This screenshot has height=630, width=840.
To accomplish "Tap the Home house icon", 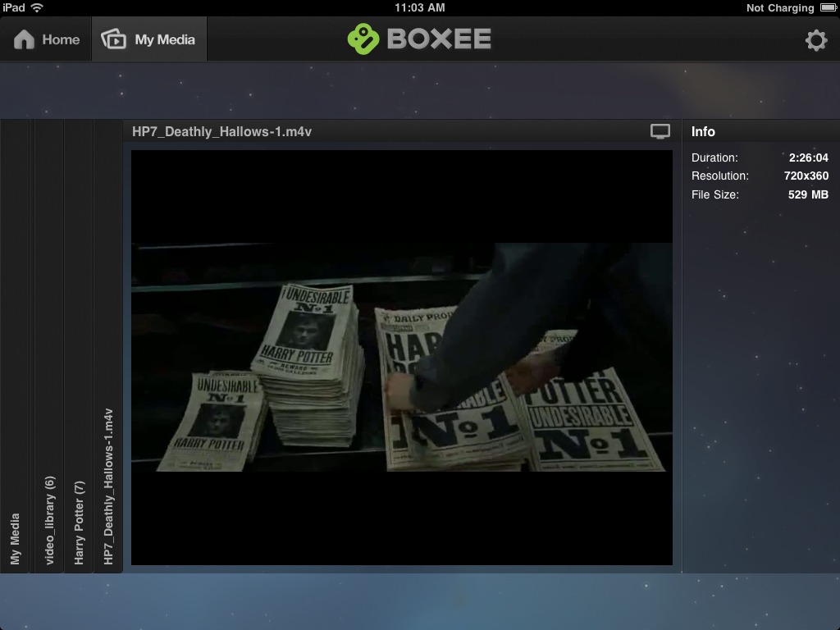I will coord(24,39).
